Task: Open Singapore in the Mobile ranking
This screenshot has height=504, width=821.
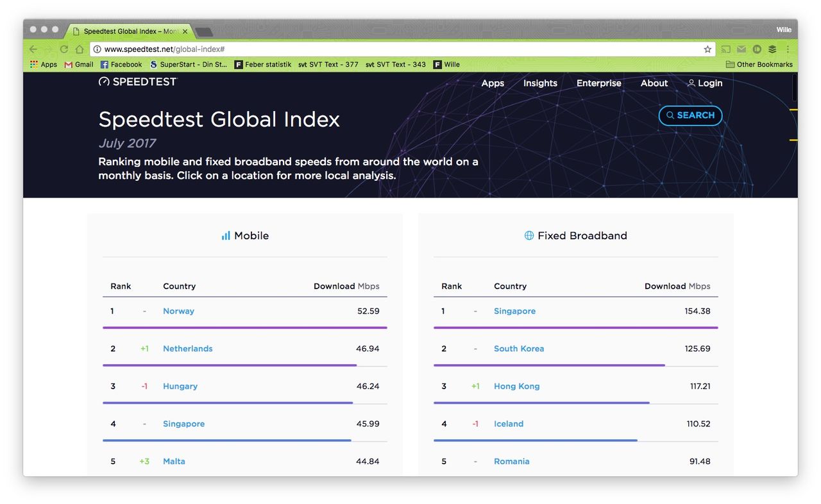Action: tap(183, 424)
